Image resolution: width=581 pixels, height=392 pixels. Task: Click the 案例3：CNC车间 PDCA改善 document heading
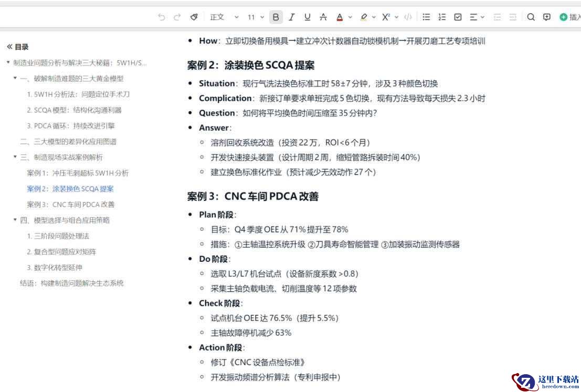[x=252, y=196]
